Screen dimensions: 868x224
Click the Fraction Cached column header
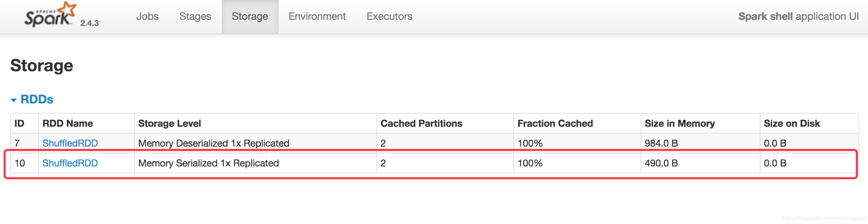click(x=555, y=123)
